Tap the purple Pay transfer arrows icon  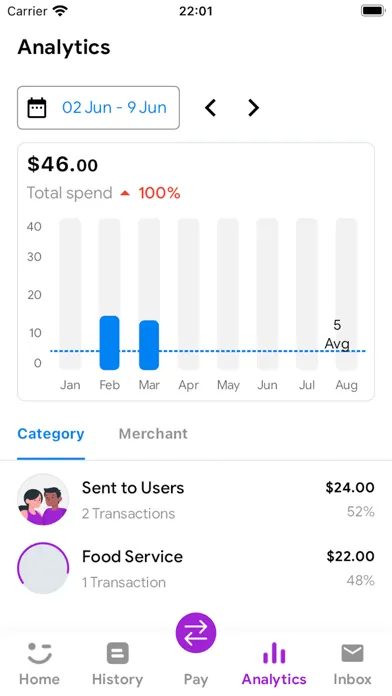click(196, 633)
